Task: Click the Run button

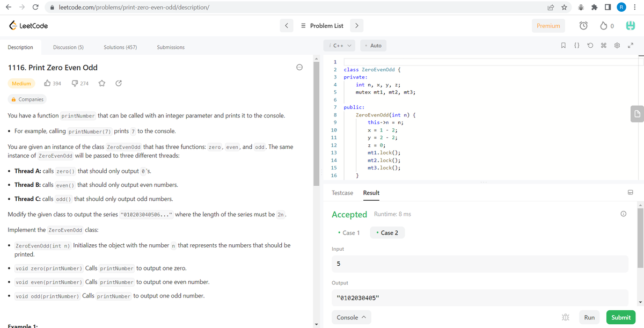Action: click(x=589, y=317)
